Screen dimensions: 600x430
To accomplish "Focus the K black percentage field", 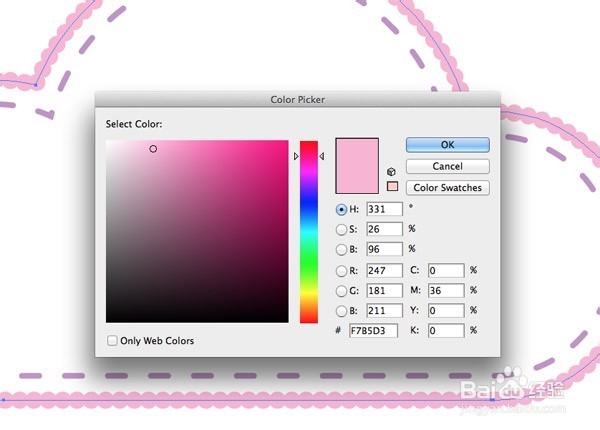I will point(446,331).
